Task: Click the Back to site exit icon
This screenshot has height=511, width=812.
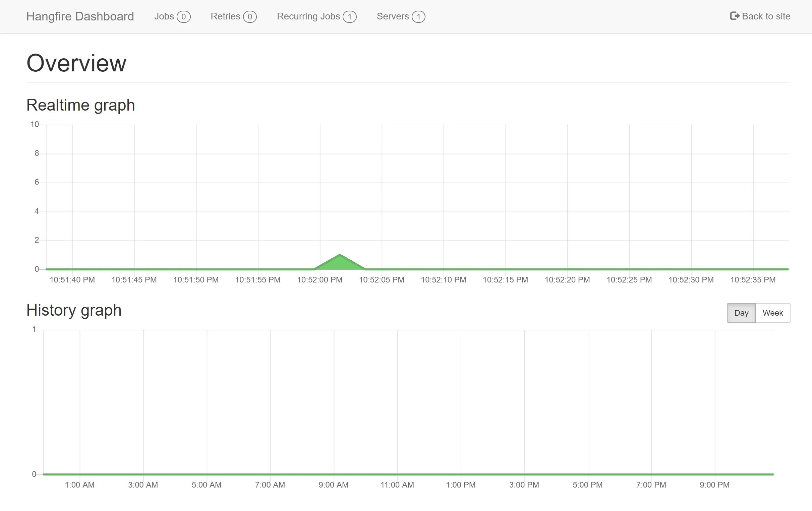Action: click(735, 16)
